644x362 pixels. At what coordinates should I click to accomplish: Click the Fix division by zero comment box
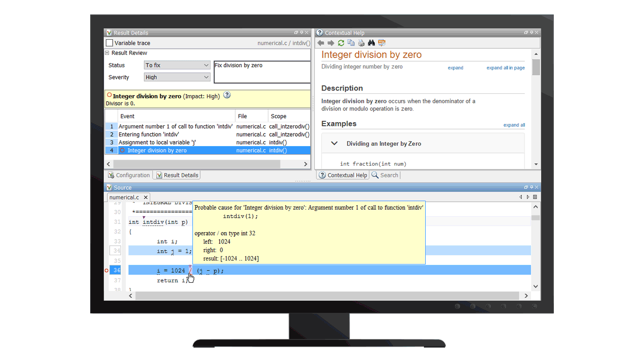[262, 72]
